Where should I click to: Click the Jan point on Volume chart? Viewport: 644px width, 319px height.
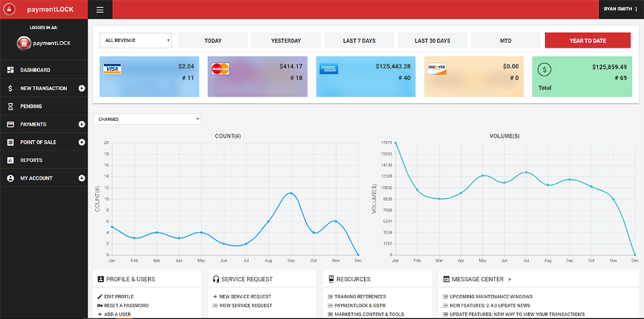[395, 143]
